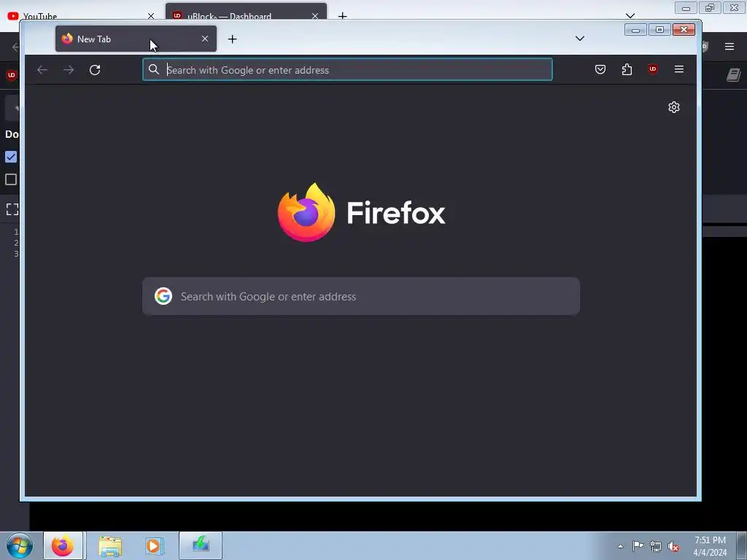Open a new tab with the plus button in front window
This screenshot has height=560, width=747.
click(x=233, y=39)
